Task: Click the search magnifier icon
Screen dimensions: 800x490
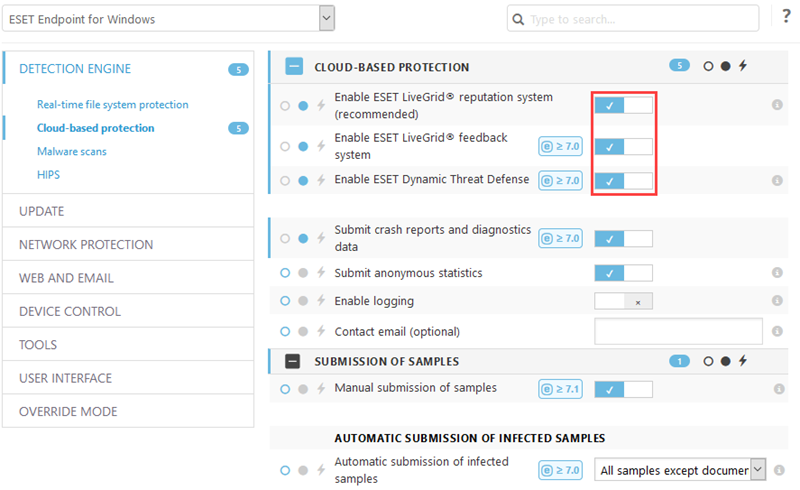Action: pyautogui.click(x=518, y=19)
